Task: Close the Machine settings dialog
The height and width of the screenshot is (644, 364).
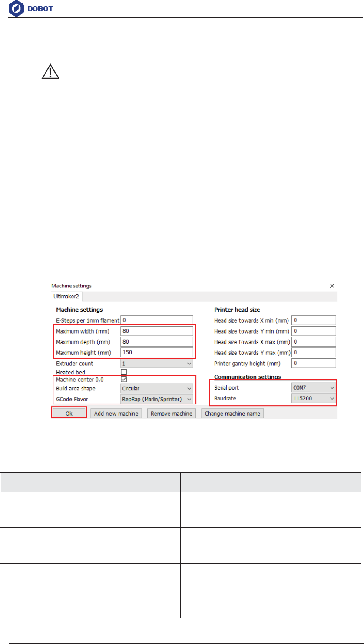Action: point(332,286)
